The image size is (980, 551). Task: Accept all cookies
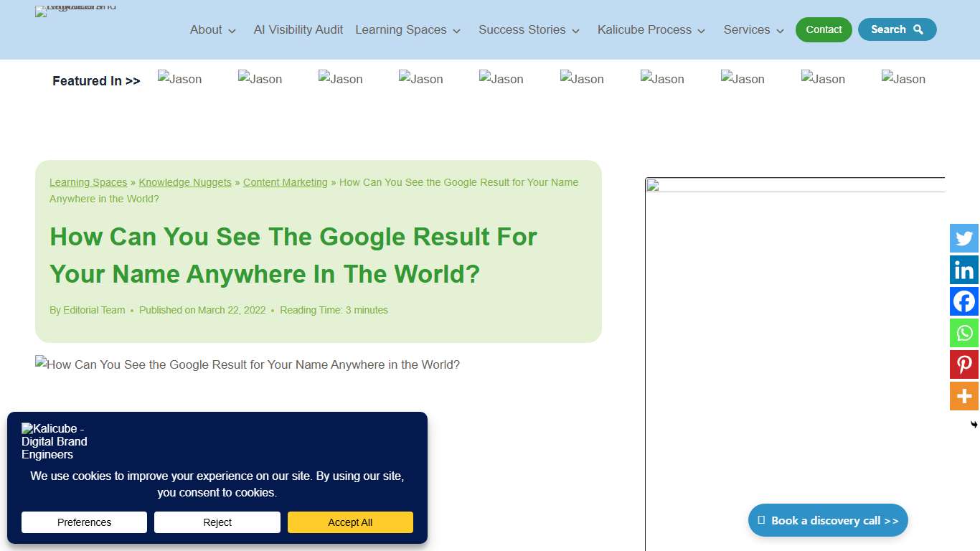350,522
